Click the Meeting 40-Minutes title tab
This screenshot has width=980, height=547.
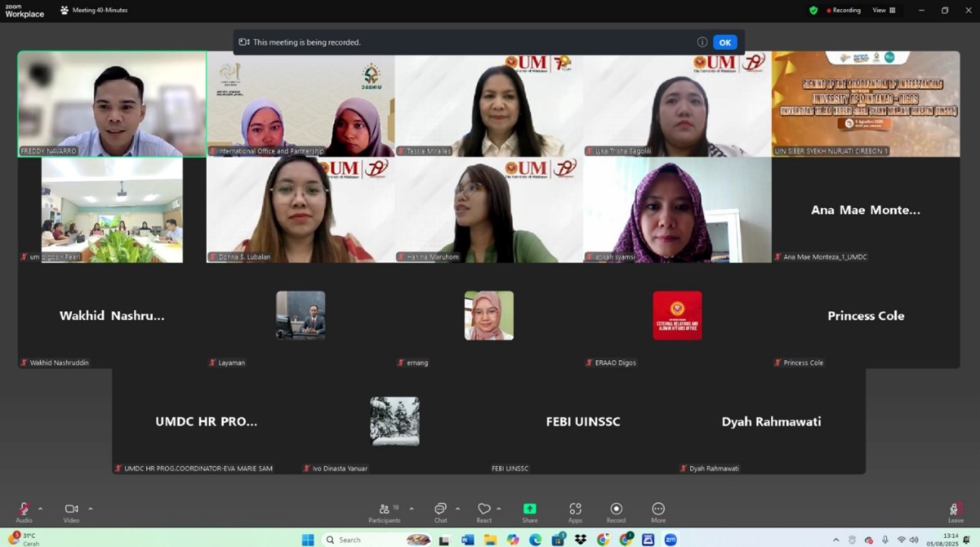click(94, 11)
